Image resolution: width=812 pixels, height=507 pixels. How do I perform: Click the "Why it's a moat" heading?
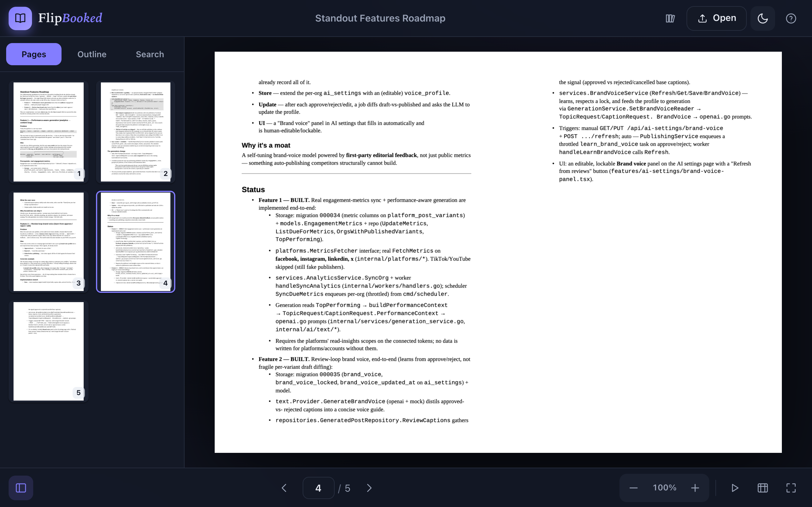266,145
